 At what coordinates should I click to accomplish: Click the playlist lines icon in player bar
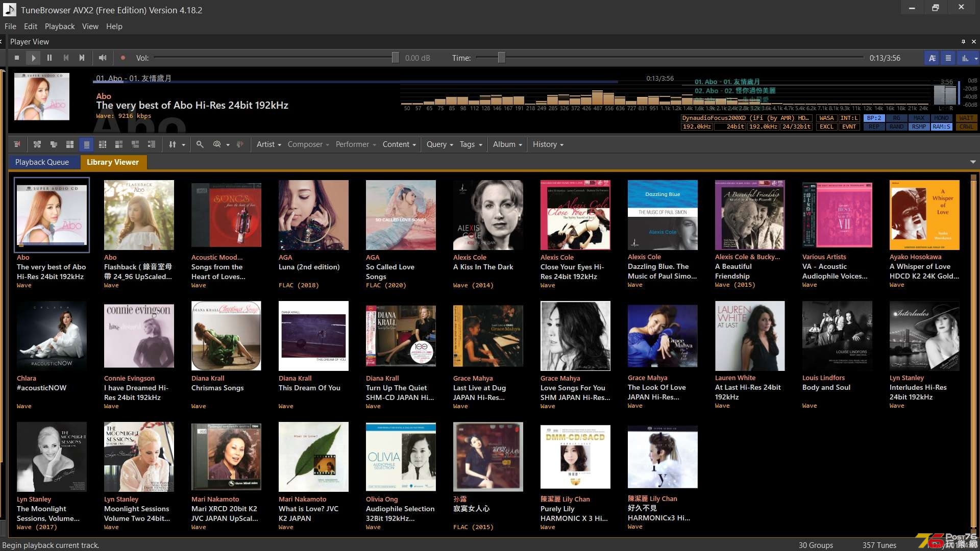pos(948,58)
